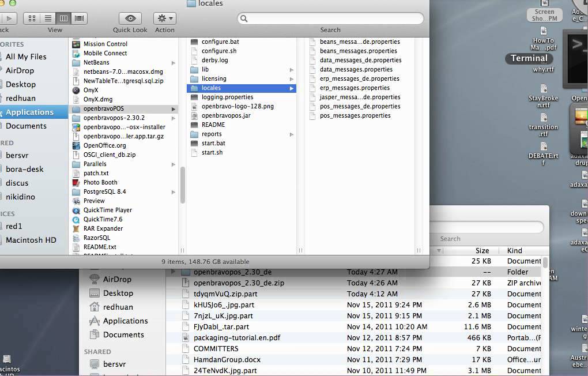
Task: Expand the NetBeans folder arrow
Action: click(x=174, y=63)
